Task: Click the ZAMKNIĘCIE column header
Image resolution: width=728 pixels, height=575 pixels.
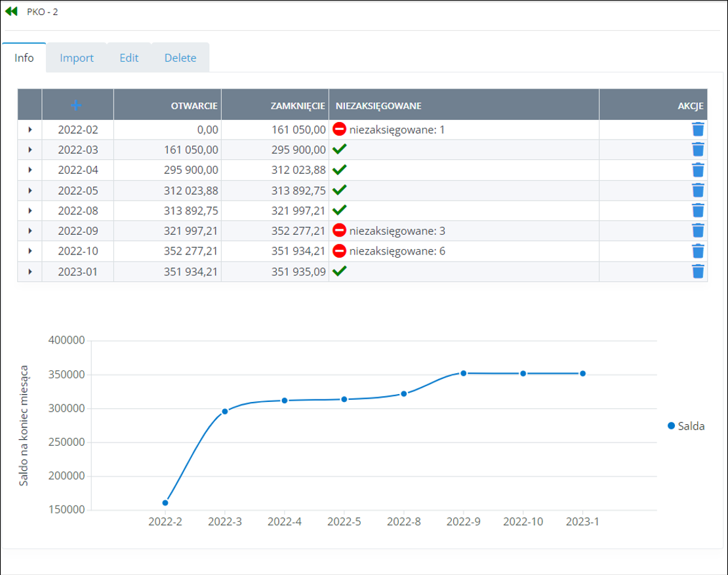Action: point(298,105)
